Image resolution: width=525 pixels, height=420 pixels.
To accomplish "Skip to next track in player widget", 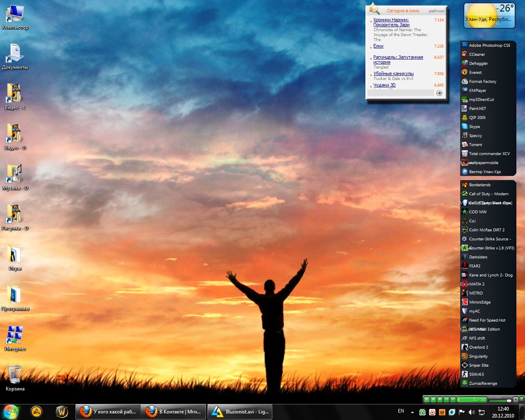I will (453, 399).
